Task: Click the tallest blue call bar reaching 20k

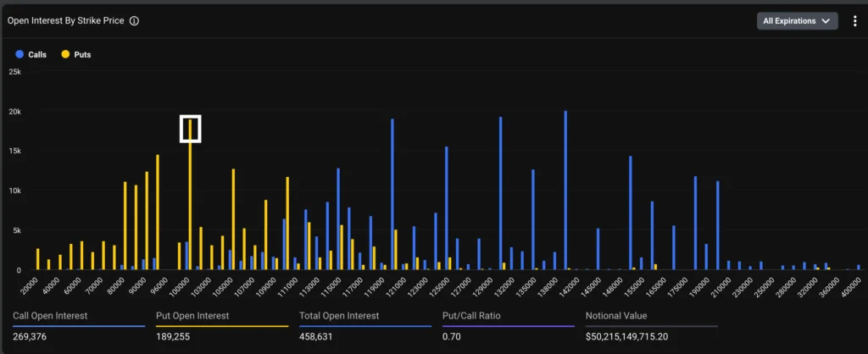Action: (x=565, y=191)
